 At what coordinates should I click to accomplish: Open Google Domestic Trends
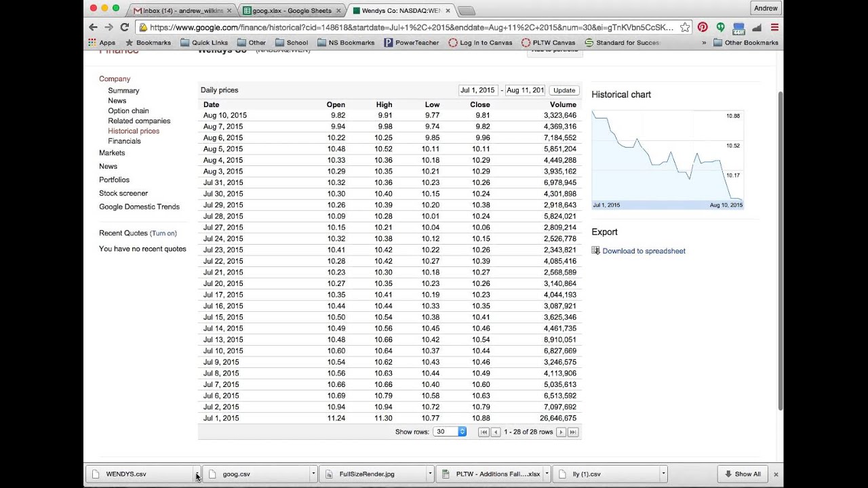(x=139, y=207)
